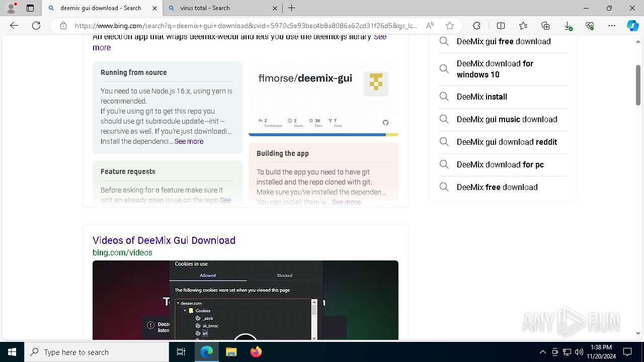Viewport: 644px width, 362px height.
Task: Search DeeMix download for windows 10
Action: click(x=495, y=69)
